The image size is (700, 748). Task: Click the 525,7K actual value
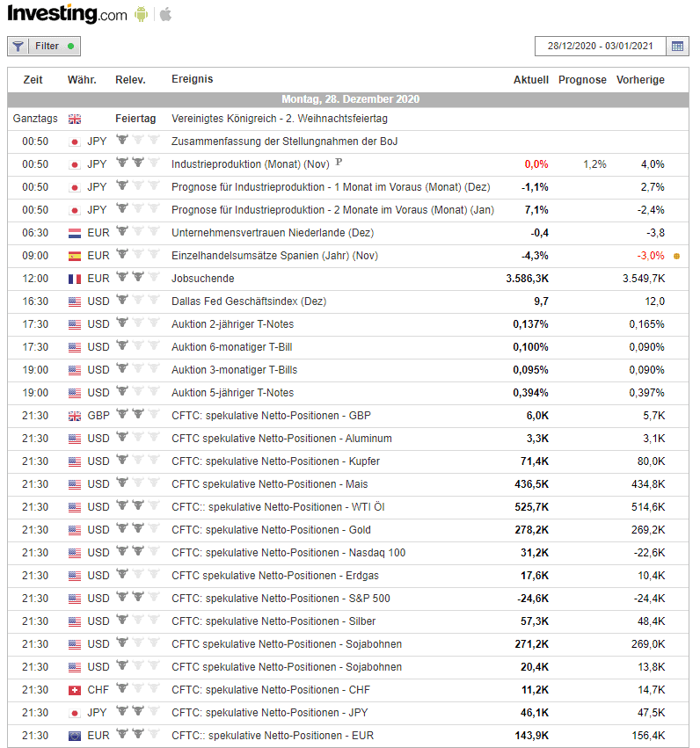coord(531,507)
